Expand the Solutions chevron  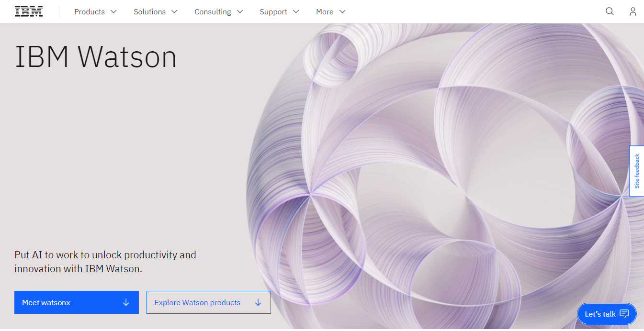tap(174, 11)
